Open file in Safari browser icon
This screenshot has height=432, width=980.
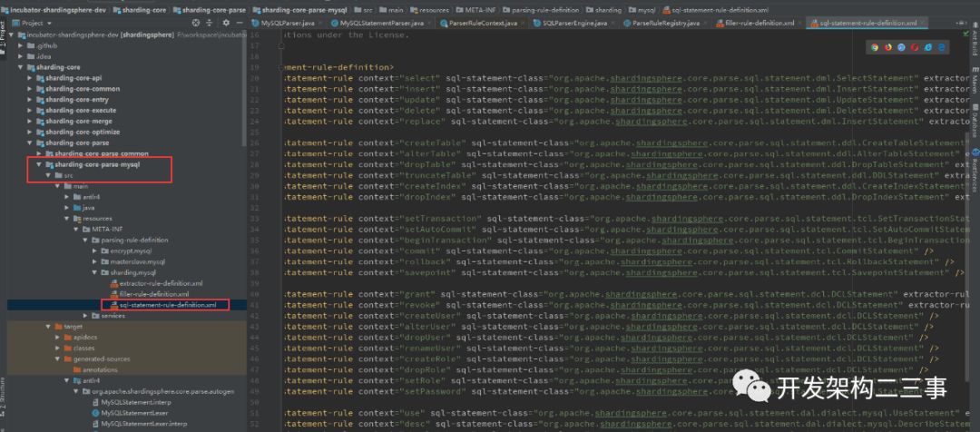click(901, 47)
